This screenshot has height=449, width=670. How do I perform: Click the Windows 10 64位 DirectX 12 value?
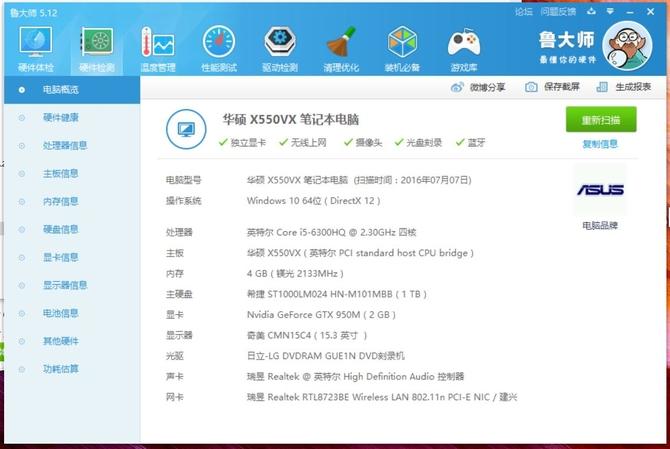[x=314, y=201]
